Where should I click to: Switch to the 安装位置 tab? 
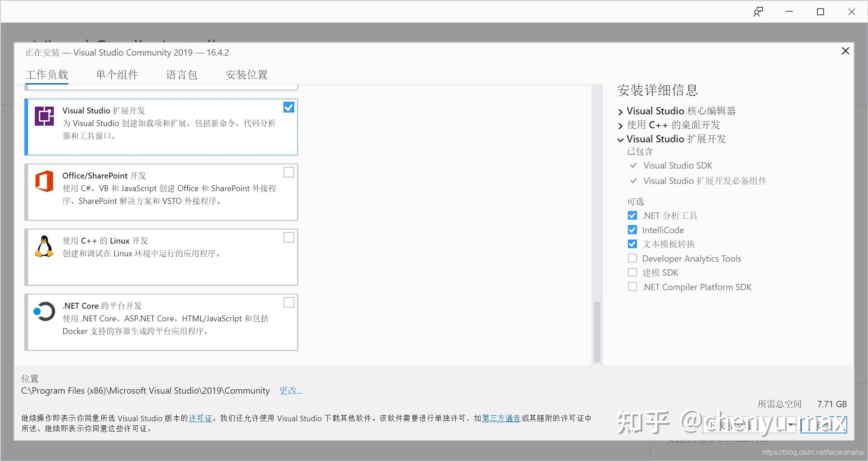[246, 75]
